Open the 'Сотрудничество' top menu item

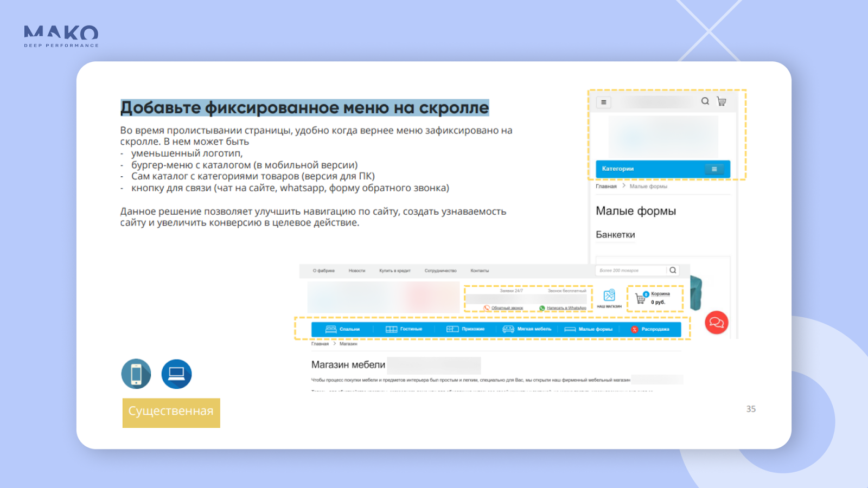(441, 271)
